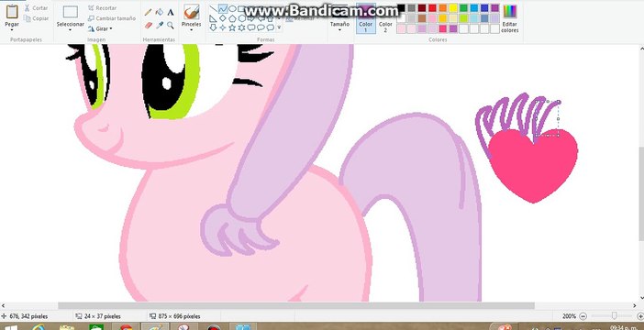Open the Girar rotate dropdown
This screenshot has width=644, height=330.
pyautogui.click(x=101, y=28)
